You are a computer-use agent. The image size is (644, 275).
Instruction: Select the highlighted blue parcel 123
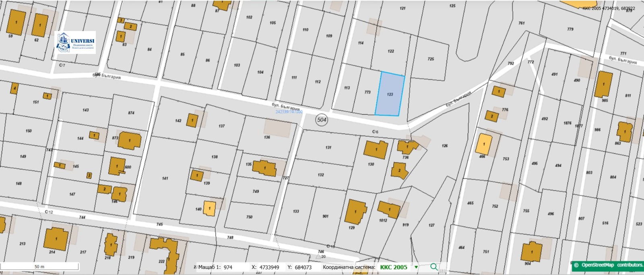coord(390,94)
